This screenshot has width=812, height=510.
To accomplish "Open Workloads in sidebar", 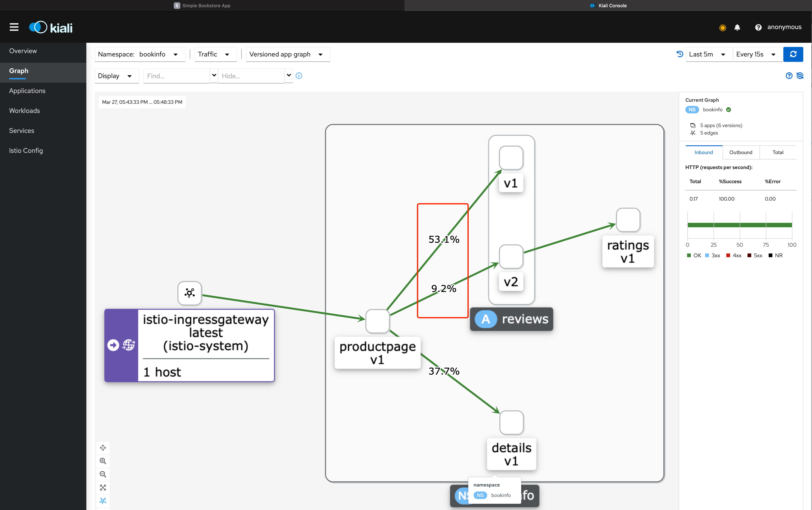I will 43,111.
